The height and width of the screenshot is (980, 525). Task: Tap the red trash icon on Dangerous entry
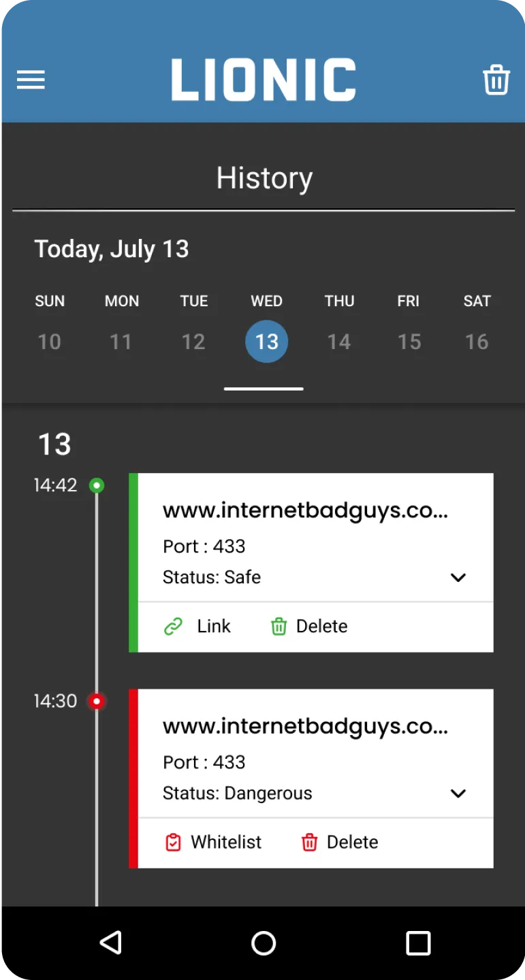click(x=310, y=843)
